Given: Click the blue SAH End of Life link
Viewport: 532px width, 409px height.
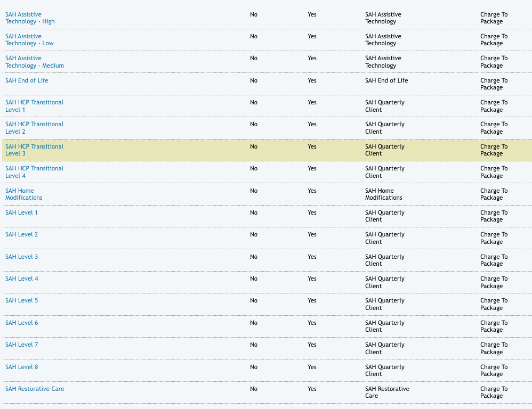Looking at the screenshot, I should click(x=27, y=80).
